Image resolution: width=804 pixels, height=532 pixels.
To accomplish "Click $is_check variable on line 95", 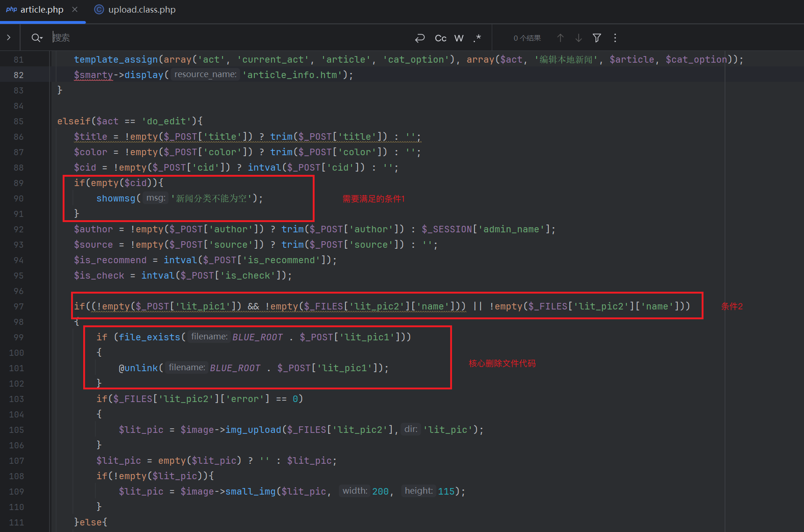I will click(x=99, y=275).
